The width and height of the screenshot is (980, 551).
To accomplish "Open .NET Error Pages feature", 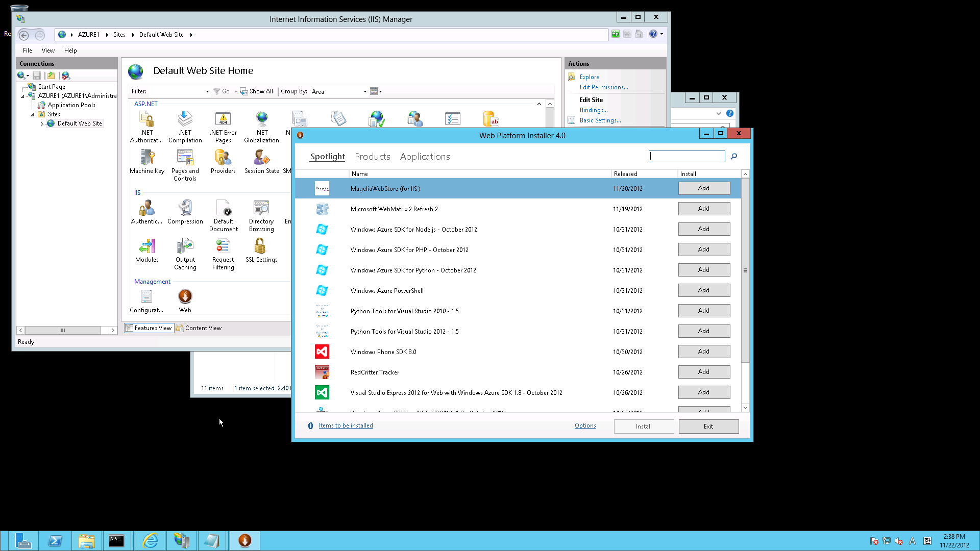I will pyautogui.click(x=223, y=128).
